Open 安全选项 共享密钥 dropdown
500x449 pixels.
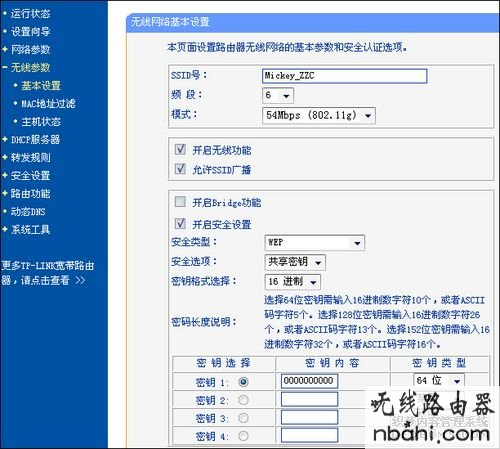click(x=295, y=262)
